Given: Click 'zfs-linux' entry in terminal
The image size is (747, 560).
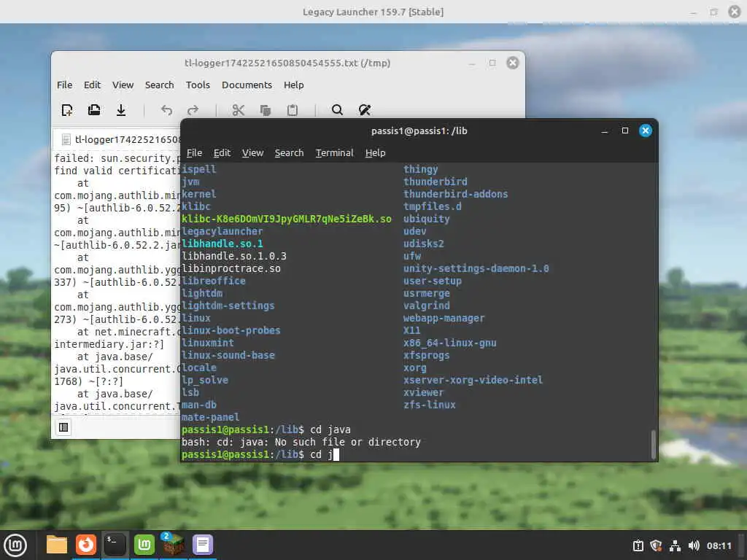Looking at the screenshot, I should pyautogui.click(x=429, y=405).
